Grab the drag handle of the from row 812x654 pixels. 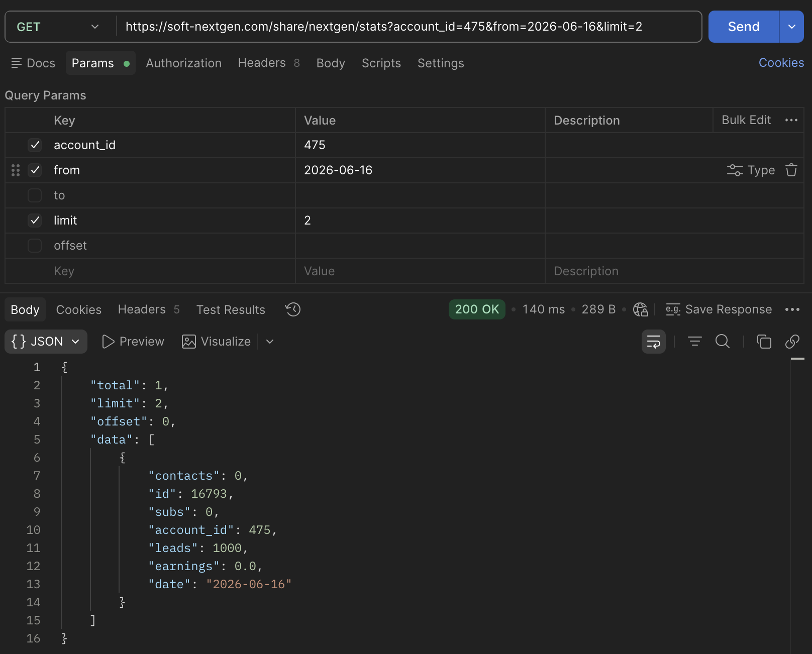[x=16, y=170]
